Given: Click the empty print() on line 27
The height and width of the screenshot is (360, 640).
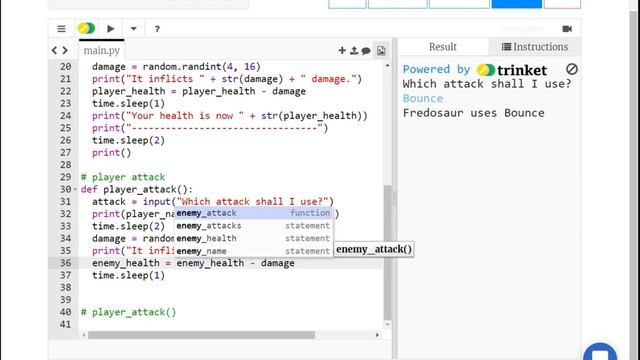Looking at the screenshot, I should pyautogui.click(x=111, y=153).
